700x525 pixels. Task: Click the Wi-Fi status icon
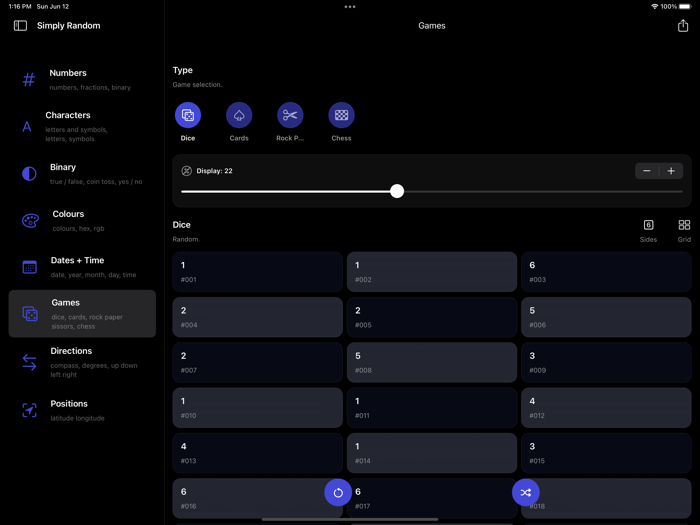654,7
